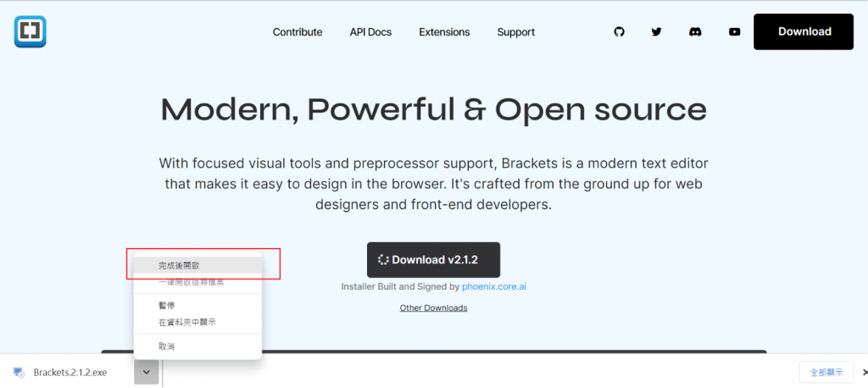Image resolution: width=868 pixels, height=388 pixels.
Task: Open the Other Downloads link
Action: click(433, 308)
